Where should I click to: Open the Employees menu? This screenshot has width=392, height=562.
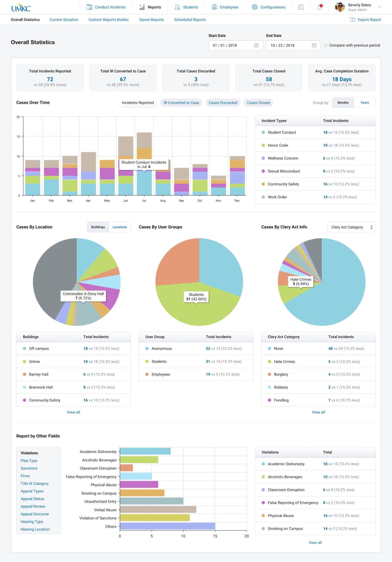(x=225, y=7)
